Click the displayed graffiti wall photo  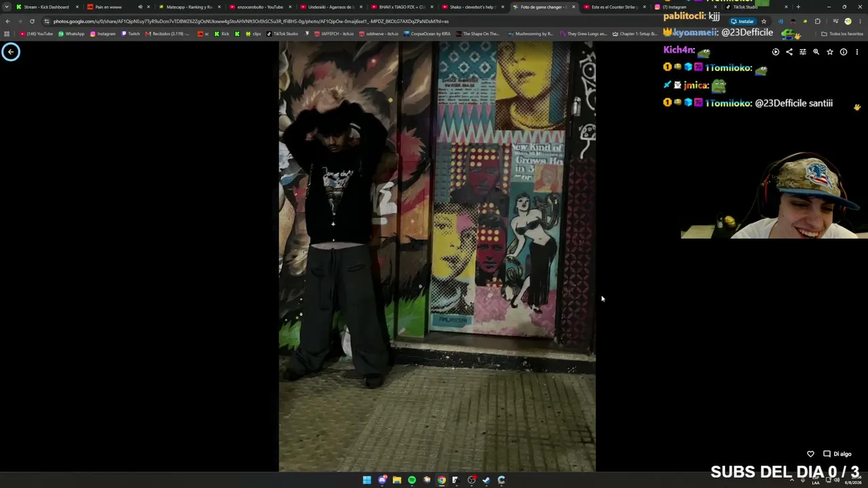coord(437,256)
